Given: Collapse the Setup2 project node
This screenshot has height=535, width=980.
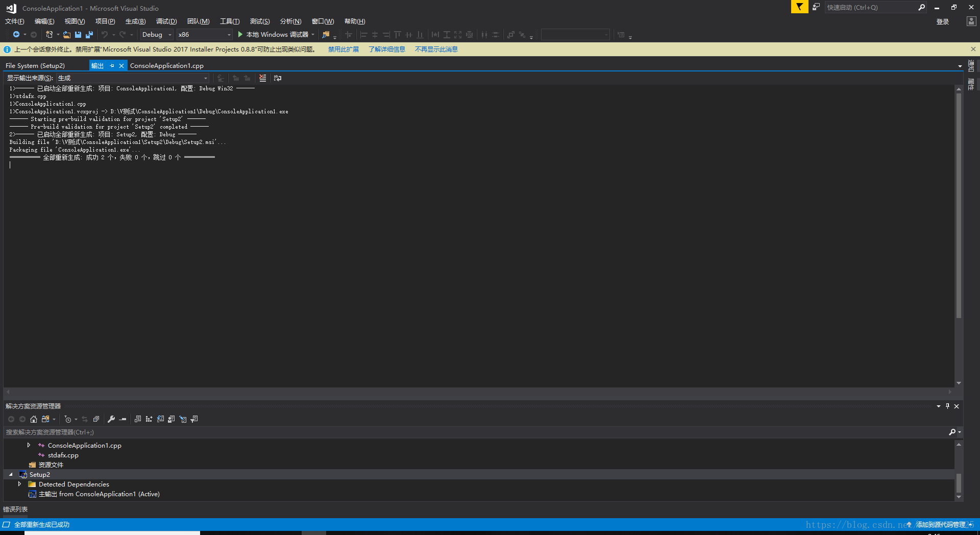Looking at the screenshot, I should 11,474.
